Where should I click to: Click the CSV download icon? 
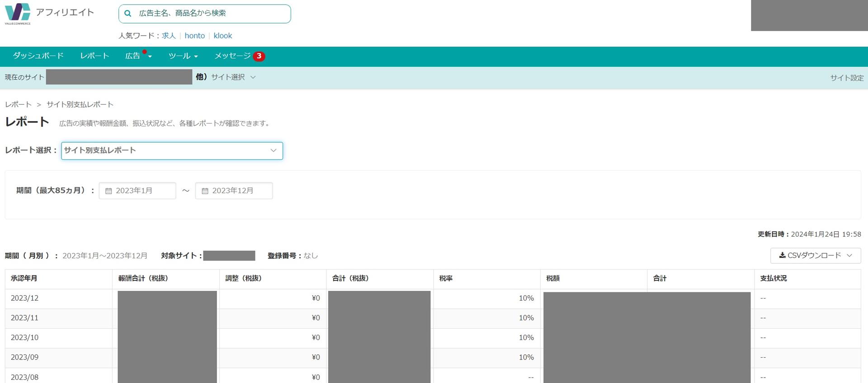point(782,255)
